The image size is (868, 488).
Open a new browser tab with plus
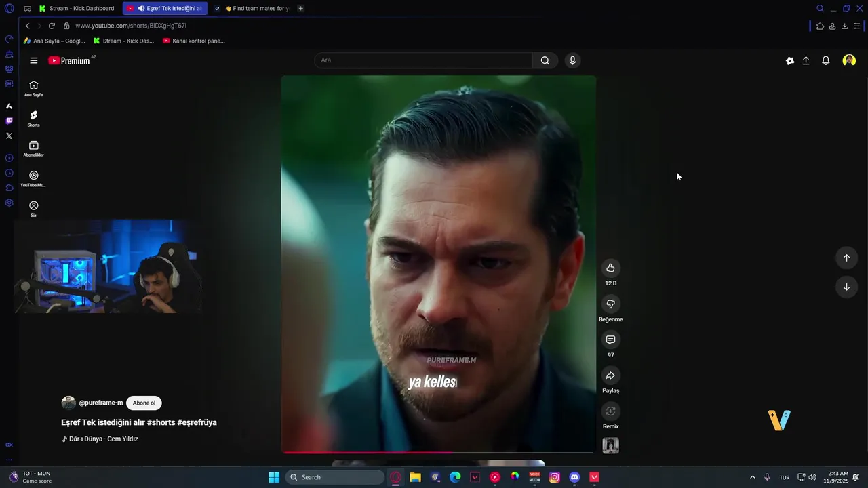301,8
